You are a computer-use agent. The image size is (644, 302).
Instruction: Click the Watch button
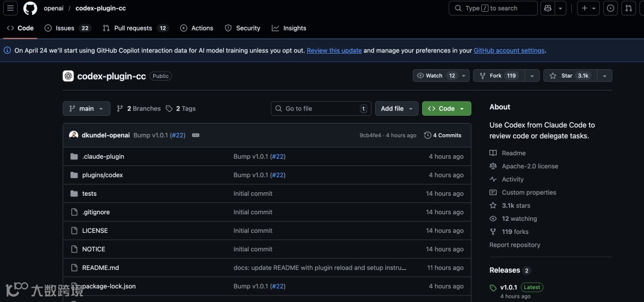click(x=435, y=76)
